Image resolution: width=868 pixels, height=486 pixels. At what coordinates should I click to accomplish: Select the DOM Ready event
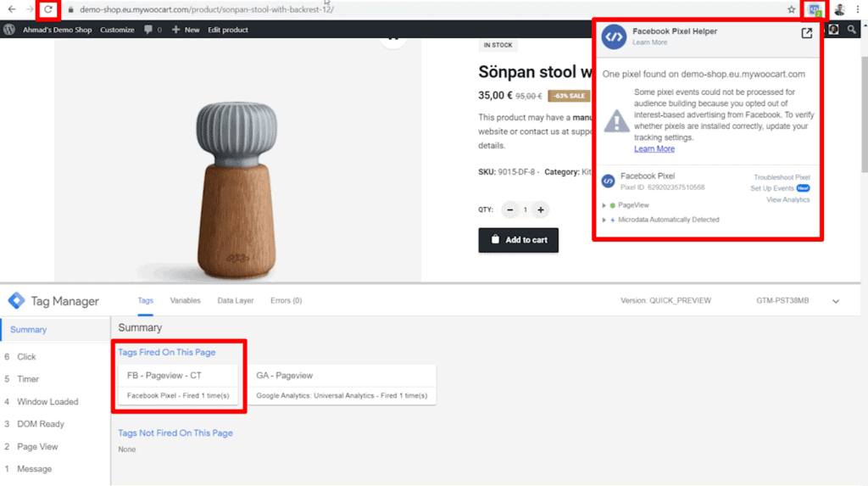pyautogui.click(x=41, y=424)
